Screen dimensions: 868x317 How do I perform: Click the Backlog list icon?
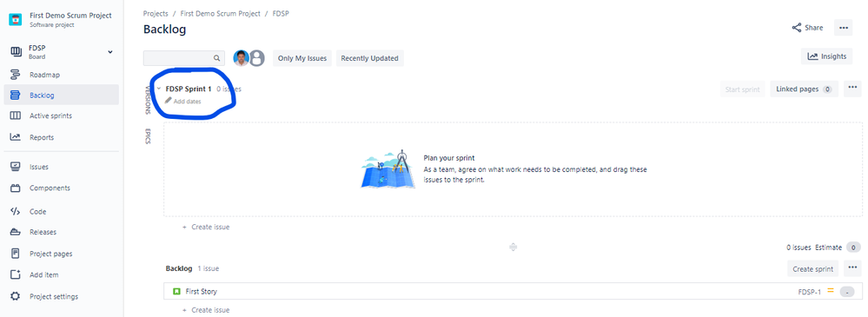tap(15, 96)
